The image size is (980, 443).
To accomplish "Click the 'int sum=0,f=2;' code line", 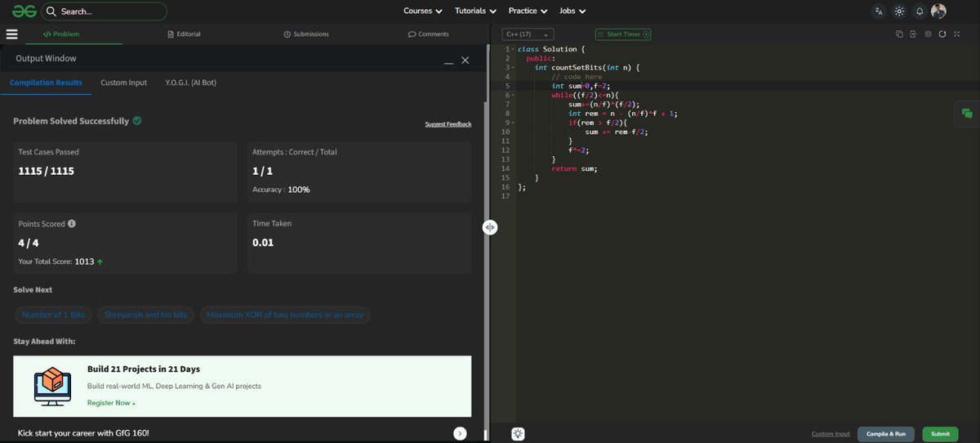I will click(x=581, y=86).
